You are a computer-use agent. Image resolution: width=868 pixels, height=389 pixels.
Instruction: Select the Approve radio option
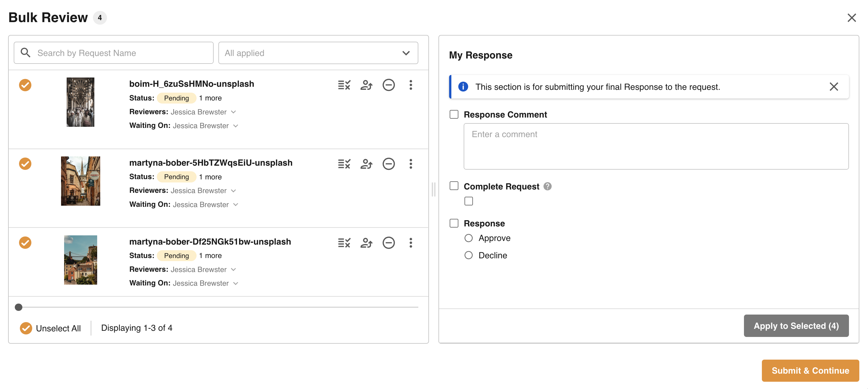[468, 238]
